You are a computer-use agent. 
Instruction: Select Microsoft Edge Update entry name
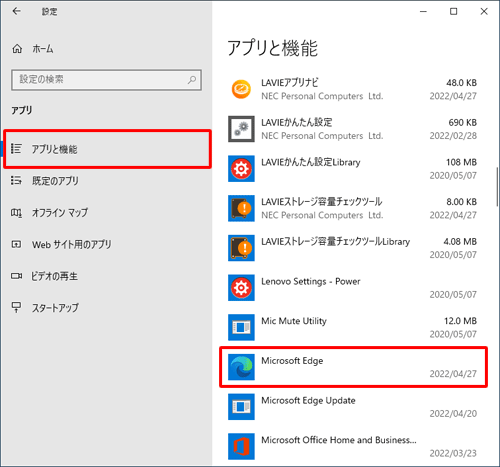point(308,400)
